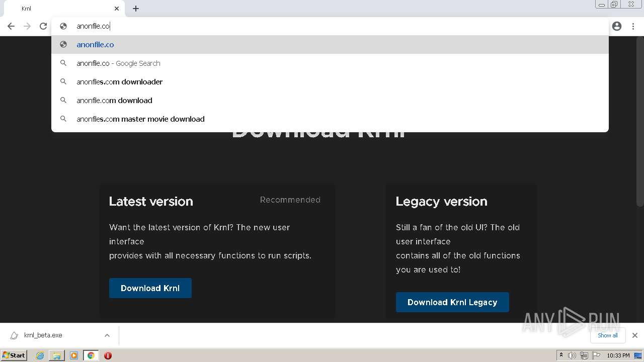Image resolution: width=644 pixels, height=362 pixels.
Task: Click the Download Krnl Legacy button
Action: [x=452, y=302]
